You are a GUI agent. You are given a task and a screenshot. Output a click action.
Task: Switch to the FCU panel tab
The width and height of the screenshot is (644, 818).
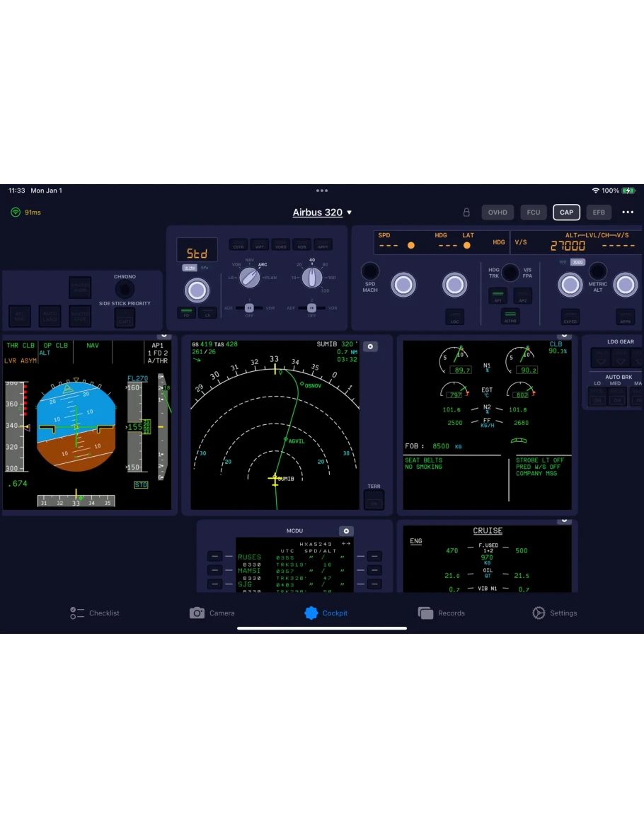[534, 212]
